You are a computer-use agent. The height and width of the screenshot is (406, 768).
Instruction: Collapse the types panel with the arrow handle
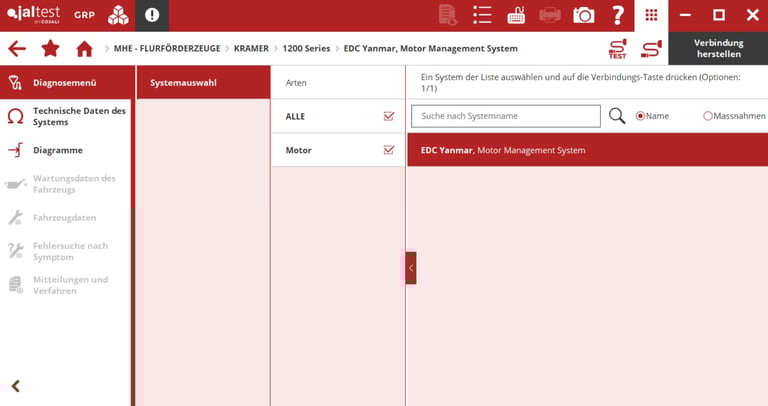(410, 268)
